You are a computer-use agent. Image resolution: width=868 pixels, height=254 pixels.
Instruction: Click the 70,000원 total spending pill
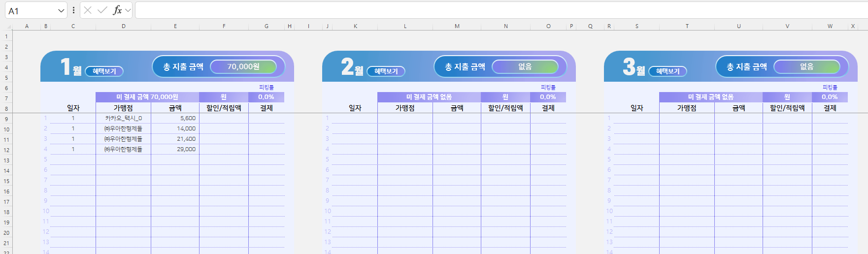coord(243,66)
